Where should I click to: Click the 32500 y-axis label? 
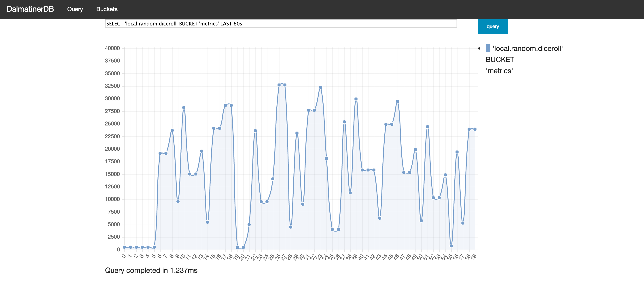(112, 86)
